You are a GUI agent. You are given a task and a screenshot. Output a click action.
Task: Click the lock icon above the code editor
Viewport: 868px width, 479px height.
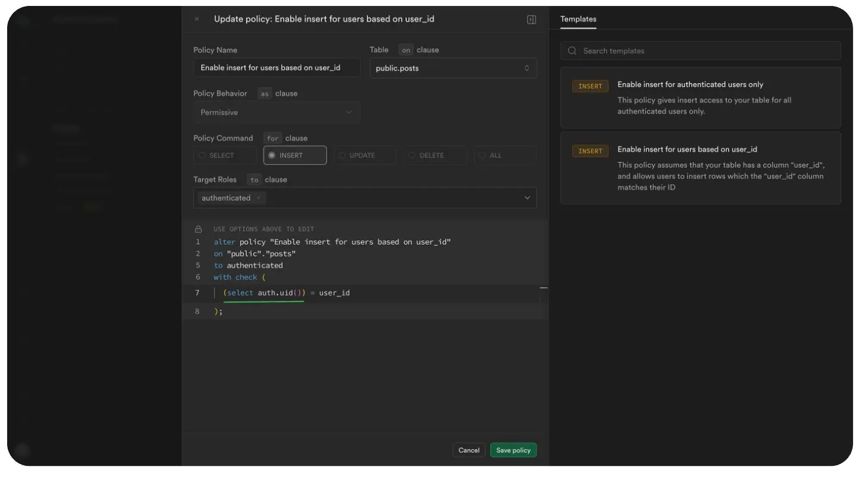click(199, 229)
